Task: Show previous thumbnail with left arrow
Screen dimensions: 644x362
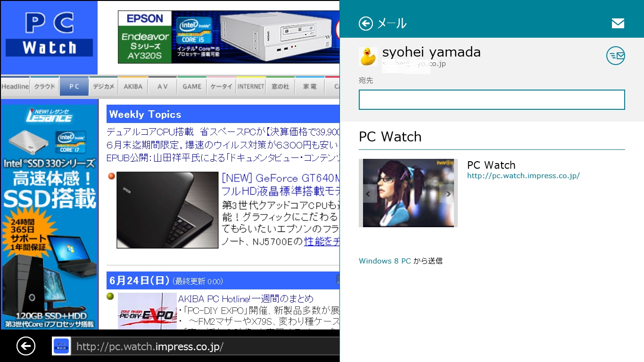Action: pos(368,194)
